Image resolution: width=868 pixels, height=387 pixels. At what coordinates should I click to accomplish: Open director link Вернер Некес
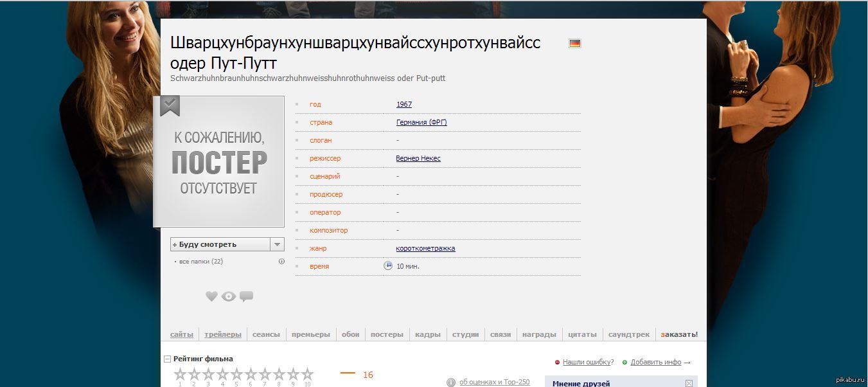coord(418,158)
